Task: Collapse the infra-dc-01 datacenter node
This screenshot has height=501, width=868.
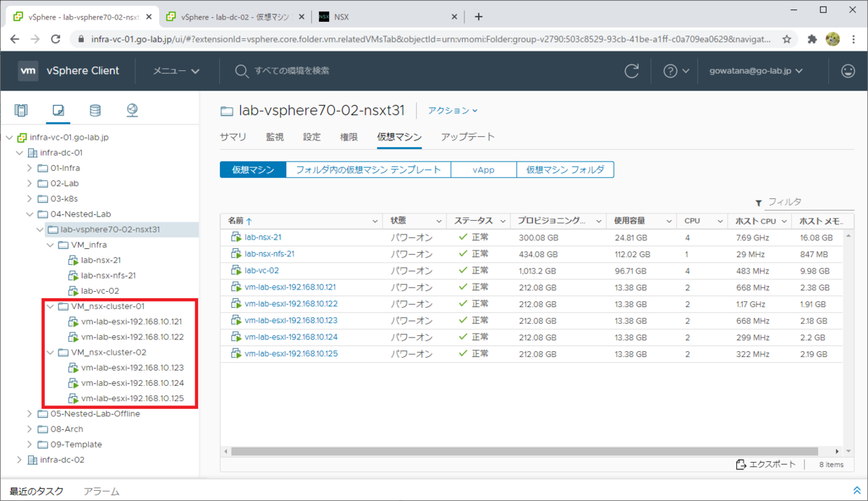Action: point(20,153)
